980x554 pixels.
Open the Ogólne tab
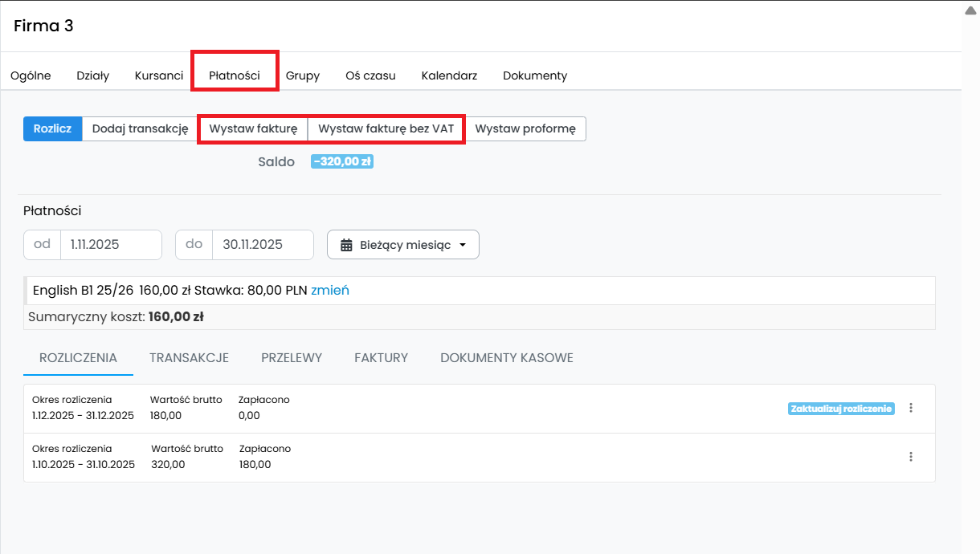coord(31,75)
